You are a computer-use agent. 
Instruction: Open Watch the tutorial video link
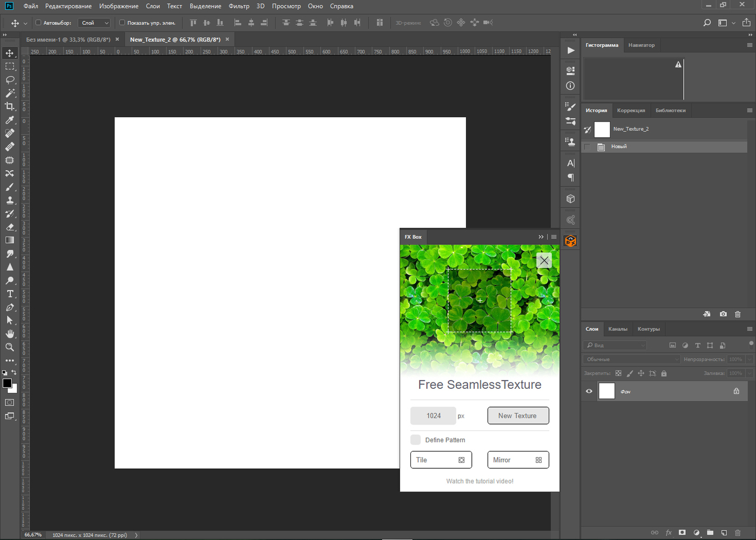(480, 481)
